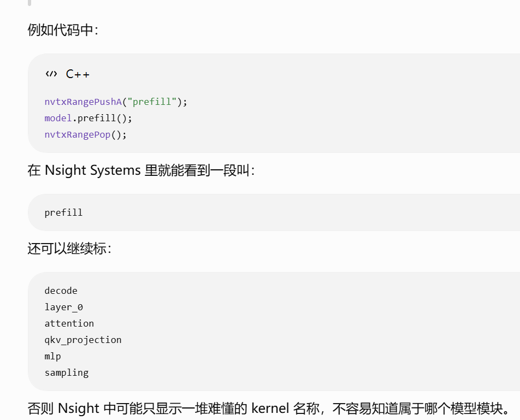Screen dimensions: 520x420
Task: Click the qkv_projection line
Action: [x=83, y=340]
